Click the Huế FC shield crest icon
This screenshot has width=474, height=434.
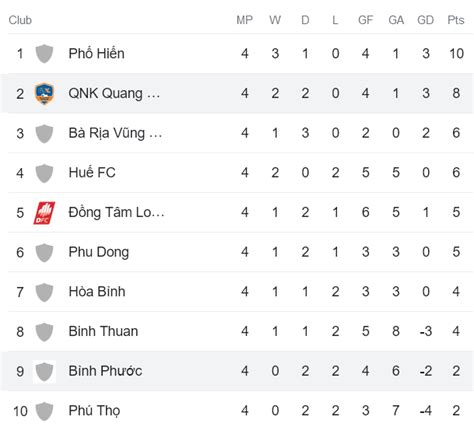pos(44,173)
